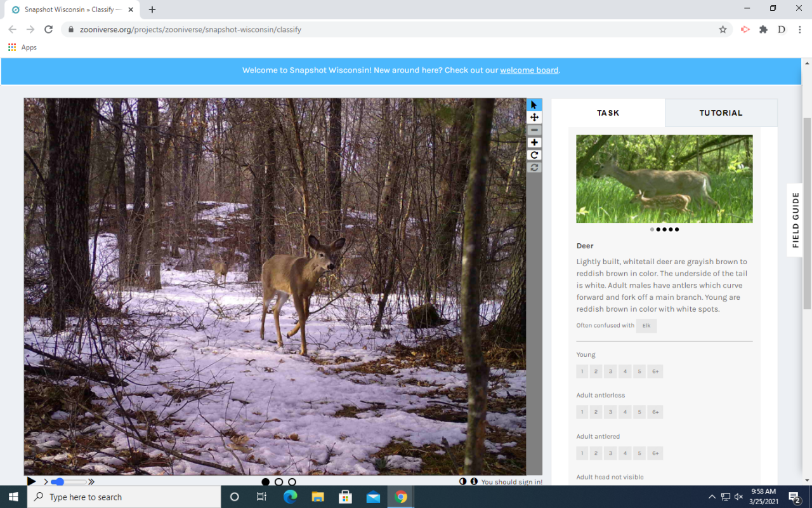Open the red extension icon beside the star
The image size is (812, 508).
coord(745,29)
